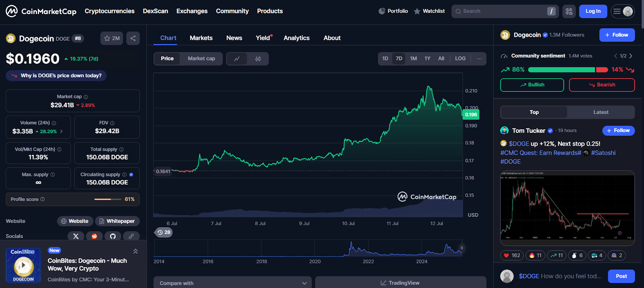Image resolution: width=644 pixels, height=288 pixels.
Task: Toggle LOG scale on chart
Action: point(460,59)
